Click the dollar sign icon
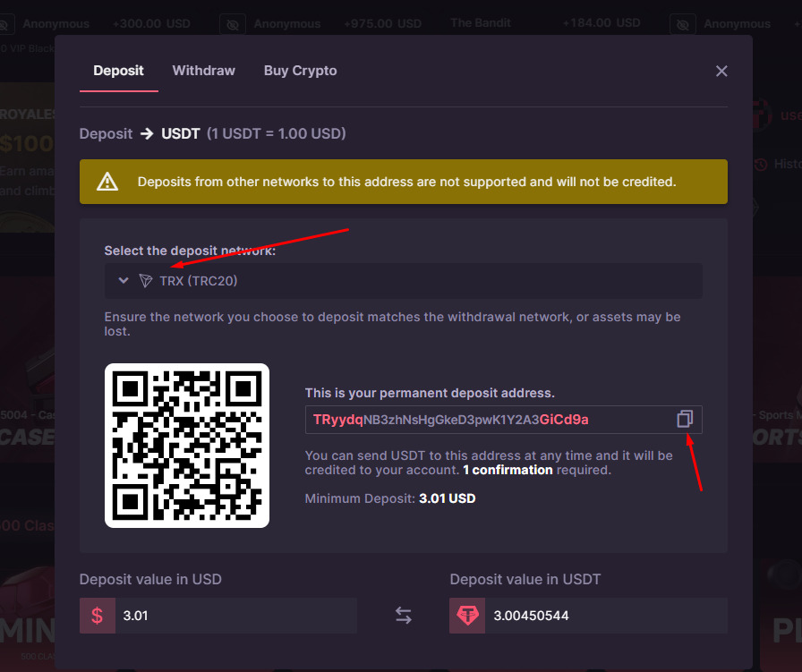This screenshot has width=802, height=672. (x=98, y=616)
